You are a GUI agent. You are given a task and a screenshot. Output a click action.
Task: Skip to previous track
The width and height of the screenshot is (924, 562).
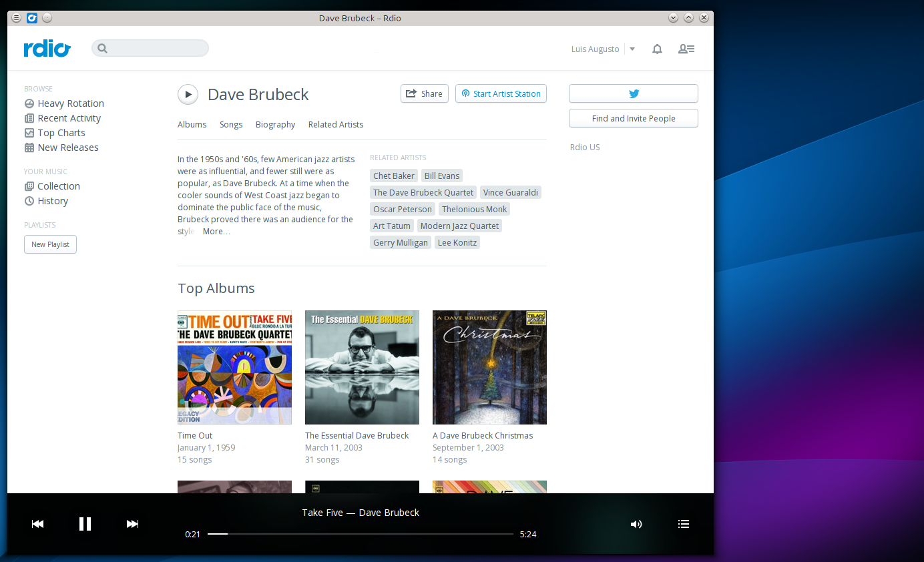pyautogui.click(x=38, y=524)
